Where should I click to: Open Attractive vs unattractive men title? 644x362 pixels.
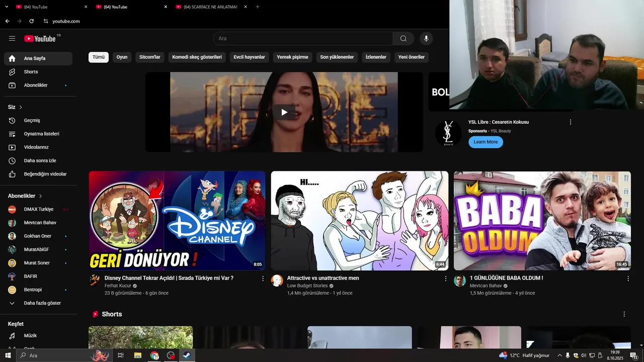point(323,278)
